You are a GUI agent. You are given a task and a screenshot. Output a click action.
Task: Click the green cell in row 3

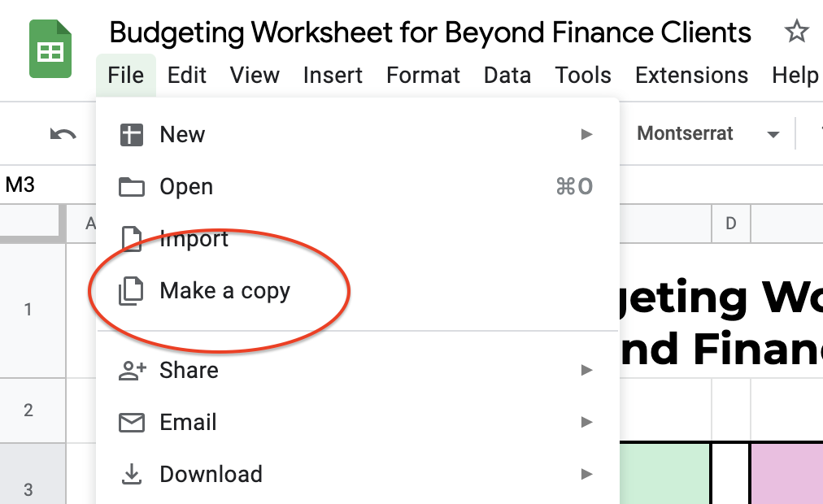665,474
